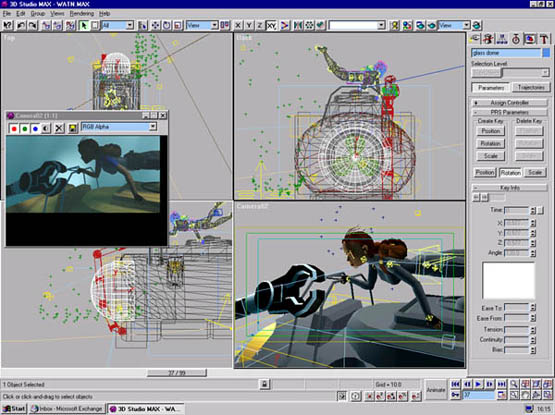555x415 pixels.
Task: Collapse the PRS Parameters rollout
Action: [x=510, y=113]
